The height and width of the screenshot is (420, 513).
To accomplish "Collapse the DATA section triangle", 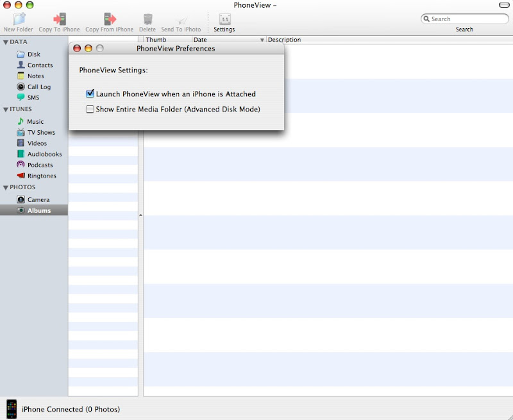I will (6, 42).
